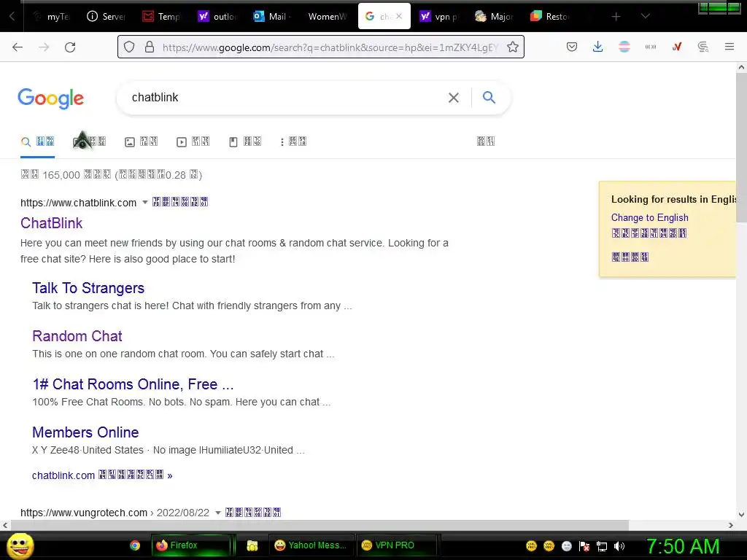The image size is (747, 560).
Task: Expand dropdown next to chatblink.com URL
Action: click(x=145, y=203)
